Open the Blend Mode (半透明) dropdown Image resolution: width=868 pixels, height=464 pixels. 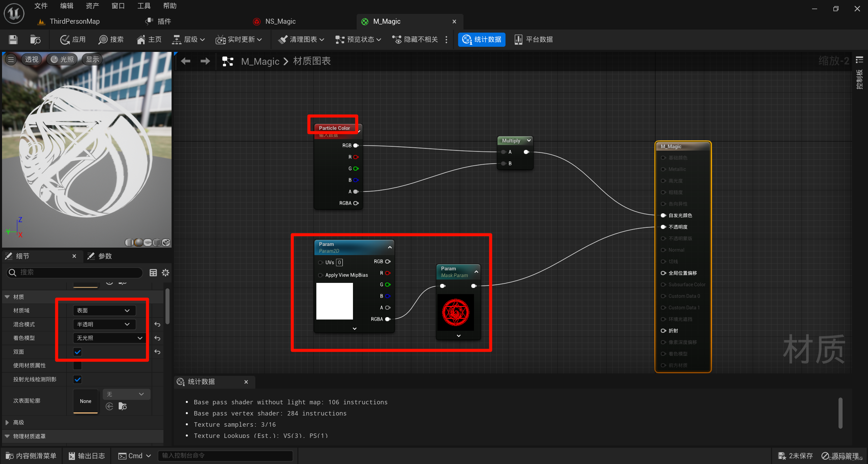click(104, 324)
